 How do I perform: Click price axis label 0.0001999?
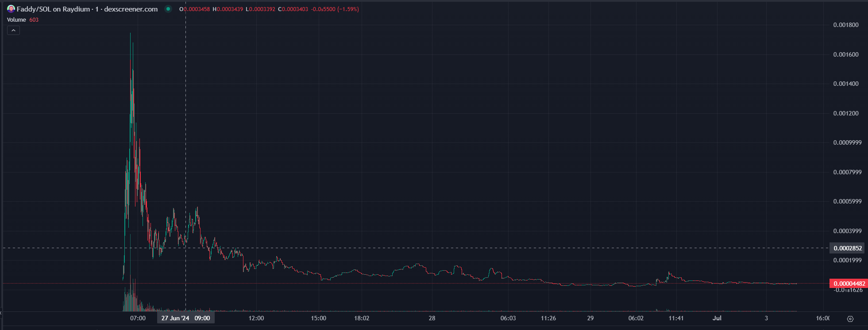coord(847,260)
